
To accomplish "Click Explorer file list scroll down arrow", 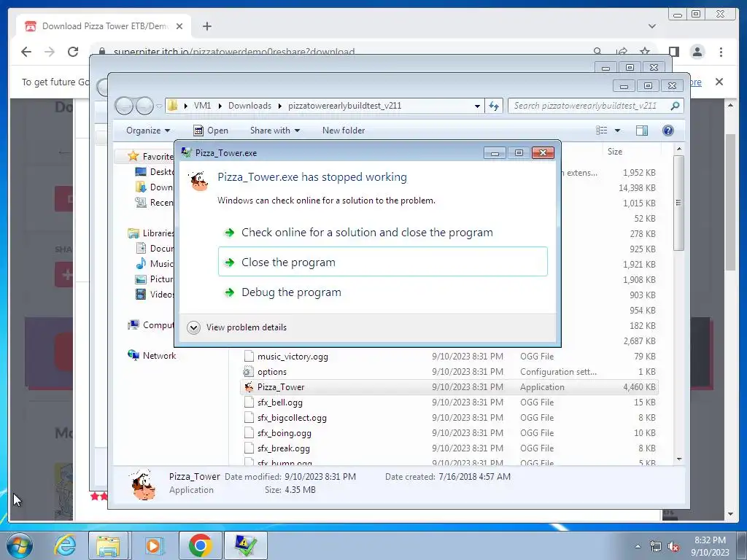I will click(x=679, y=459).
